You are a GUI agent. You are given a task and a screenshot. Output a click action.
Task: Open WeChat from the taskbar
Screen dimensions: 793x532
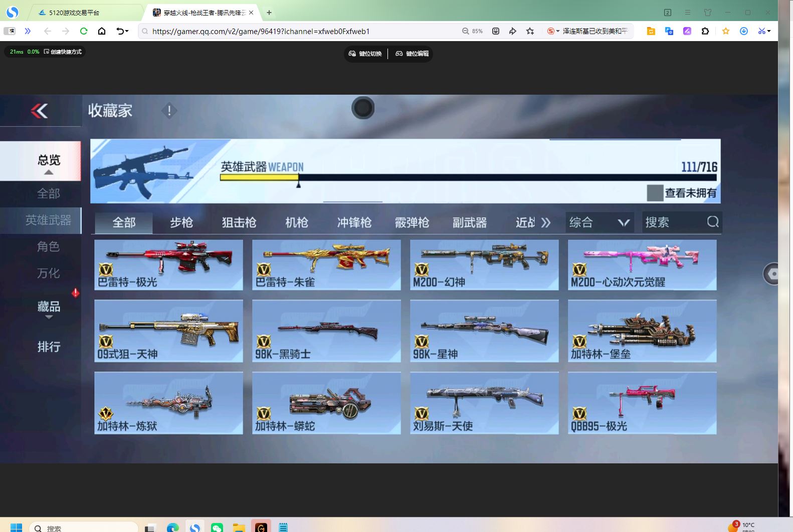[217, 527]
